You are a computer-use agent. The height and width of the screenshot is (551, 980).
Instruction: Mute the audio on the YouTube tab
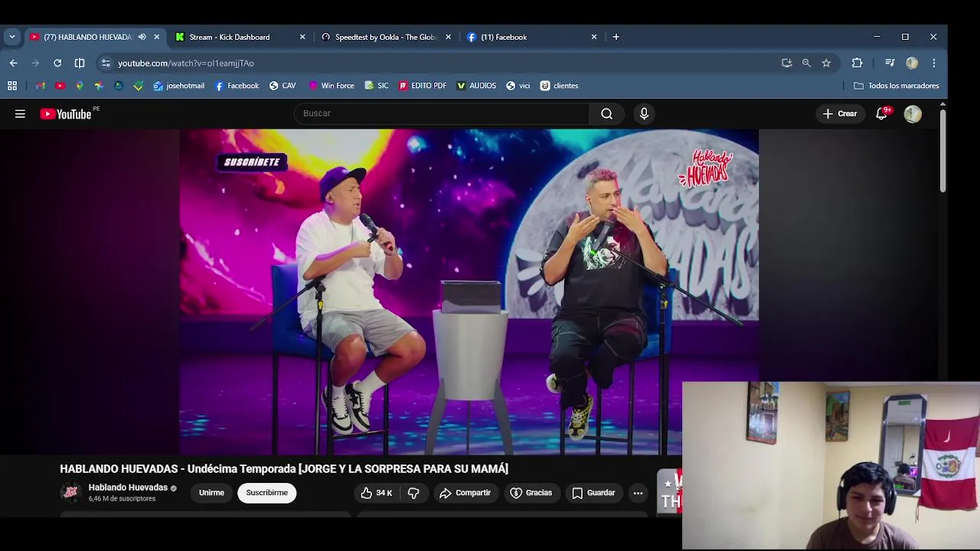pos(142,37)
